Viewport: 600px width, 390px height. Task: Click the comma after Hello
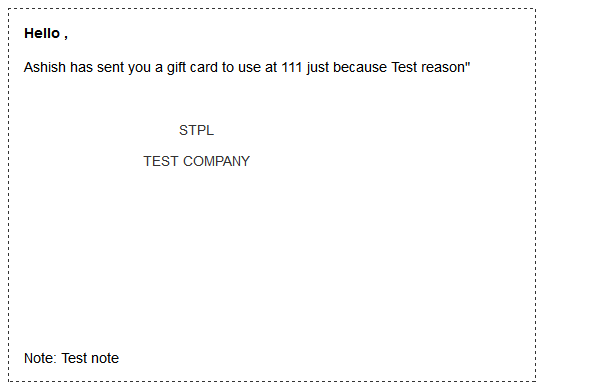click(66, 37)
